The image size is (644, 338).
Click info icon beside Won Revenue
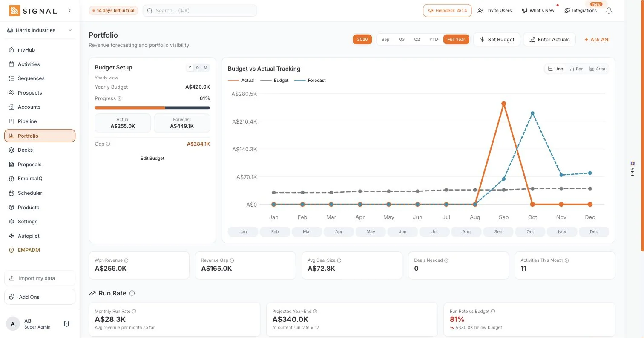pos(126,260)
